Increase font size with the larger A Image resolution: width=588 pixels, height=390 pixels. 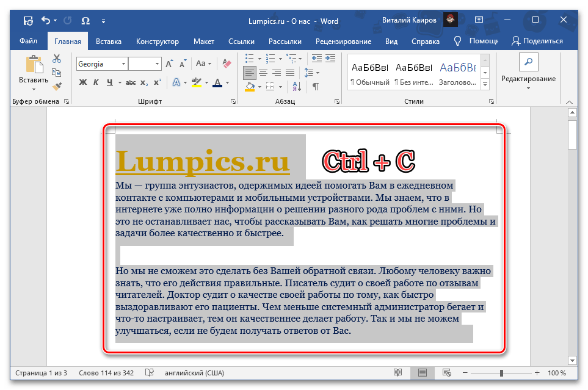169,63
